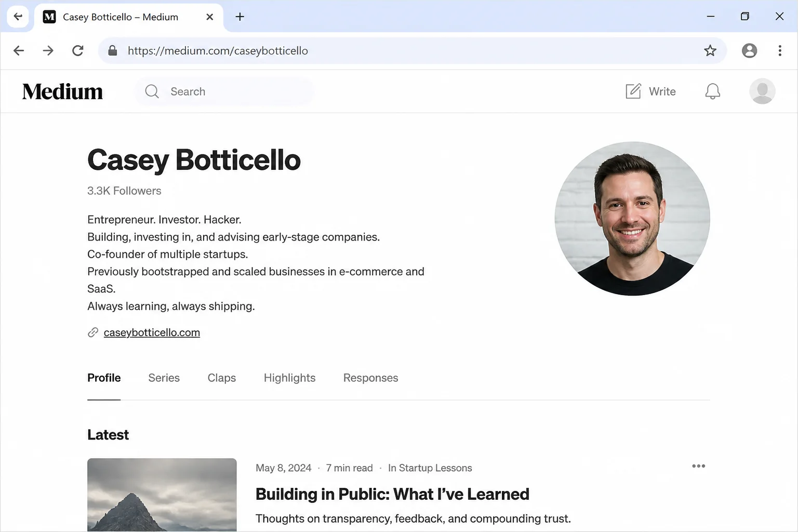Viewport: 798px width, 532px height.
Task: Click the Search input field
Action: click(224, 91)
